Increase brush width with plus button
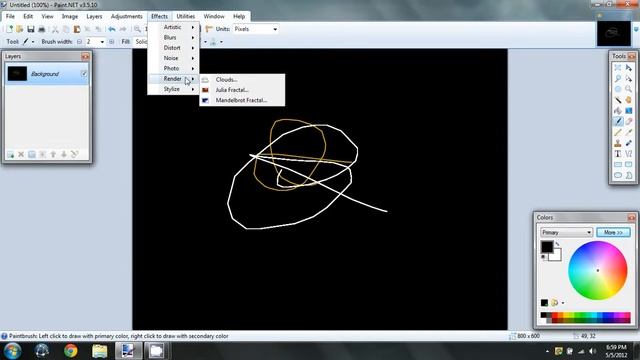 point(111,42)
